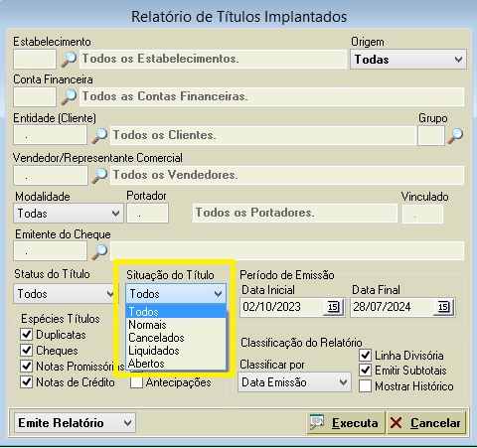Screen dimensions: 477x448
Task: Click the Portador code input field
Action: click(147, 214)
